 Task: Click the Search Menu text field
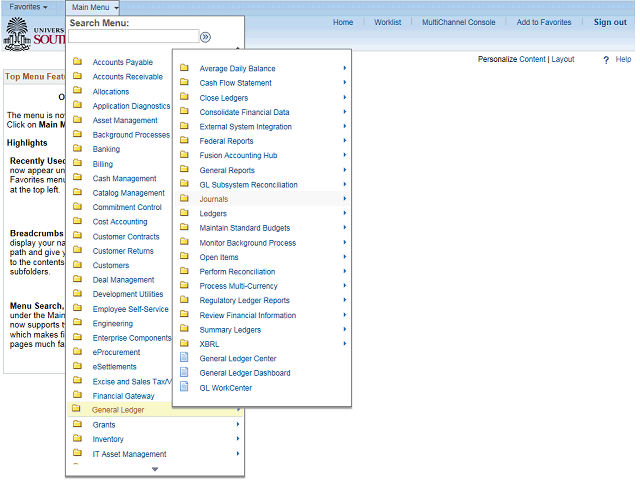[x=132, y=37]
